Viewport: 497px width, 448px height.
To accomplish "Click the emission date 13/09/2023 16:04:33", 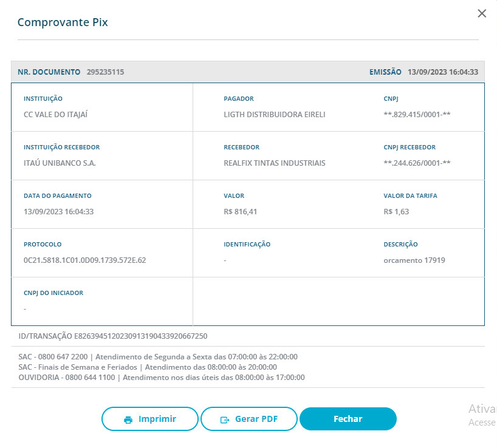I will pos(442,72).
